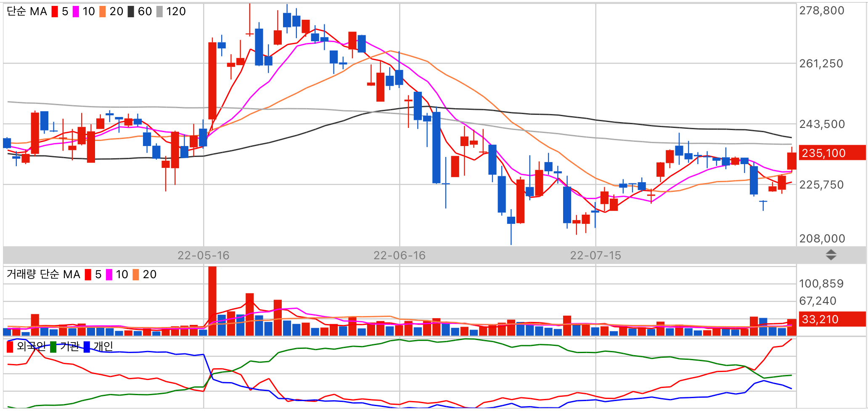Screen dimensions: 868x412
Task: Click the green swatch beside 기관
Action: tap(53, 347)
